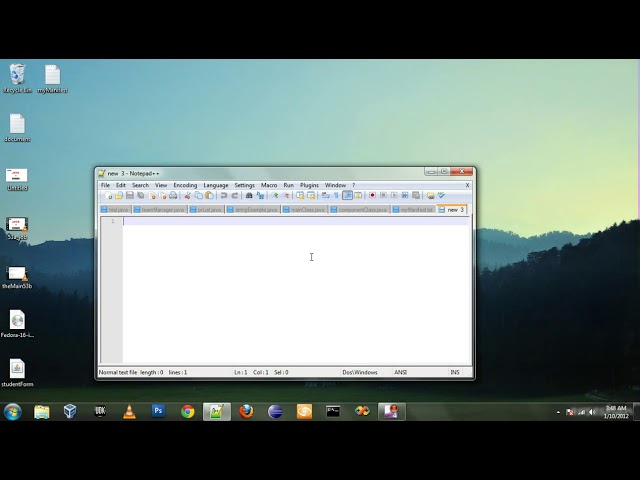
Task: Switch to the prList.java tab
Action: (x=206, y=209)
